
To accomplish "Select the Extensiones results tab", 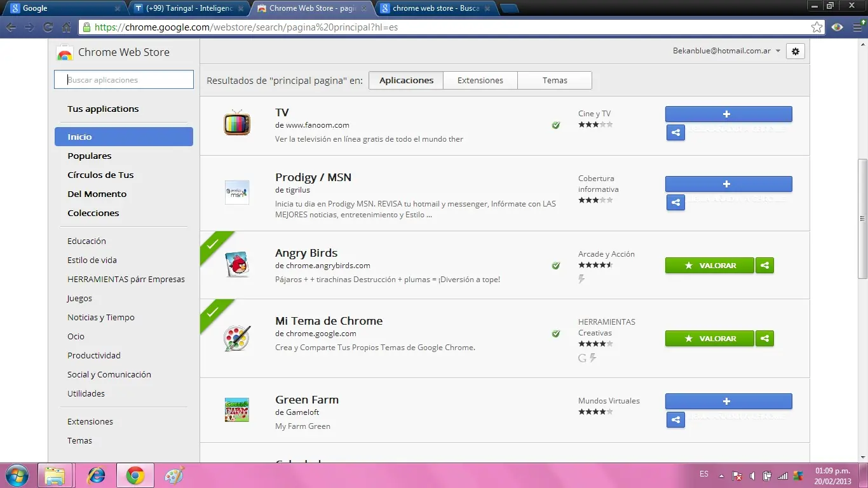I will click(x=480, y=81).
